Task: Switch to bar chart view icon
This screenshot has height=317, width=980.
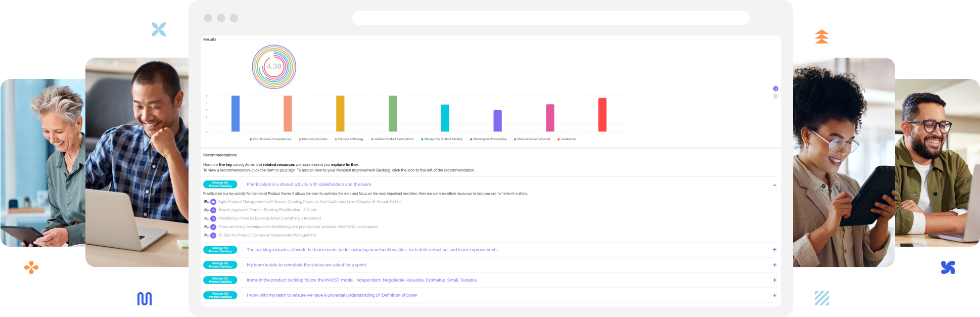Action: coord(775,89)
